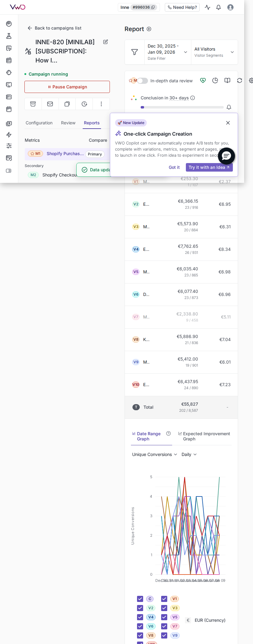Click edit pencil next to campaign title
Image resolution: width=253 pixels, height=644 pixels.
(106, 42)
